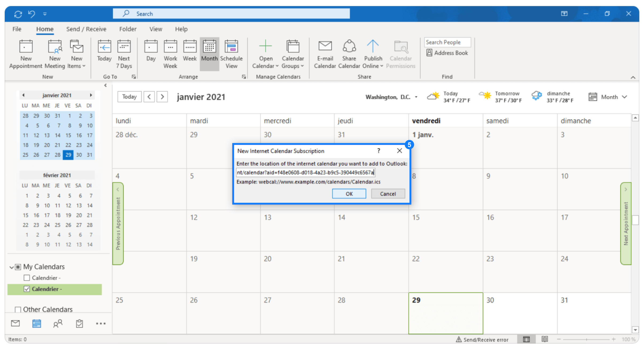Open Schedule View
This screenshot has height=349, width=644.
(x=232, y=54)
